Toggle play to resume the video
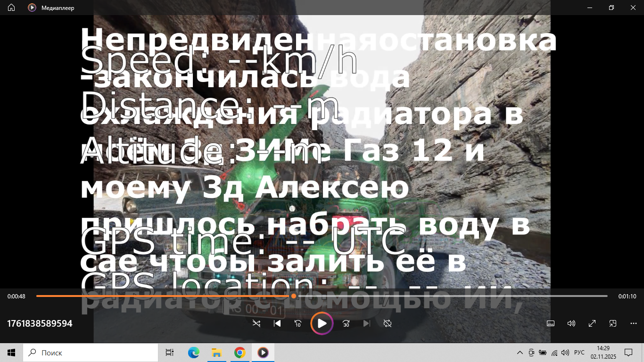The image size is (644, 362). click(322, 323)
